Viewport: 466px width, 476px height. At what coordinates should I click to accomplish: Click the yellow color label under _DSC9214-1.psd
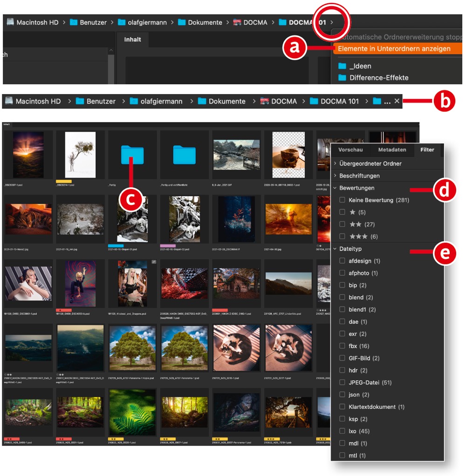tap(64, 181)
